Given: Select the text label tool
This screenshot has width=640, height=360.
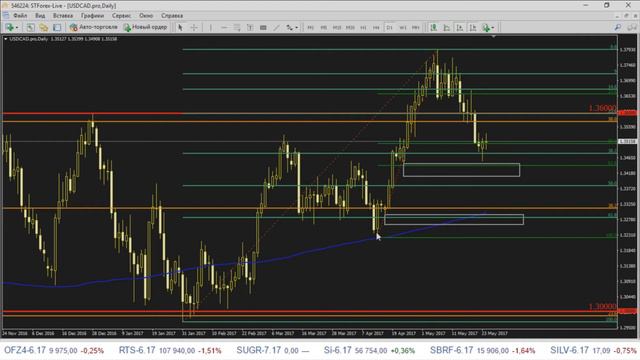Looking at the screenshot, I should 263,27.
